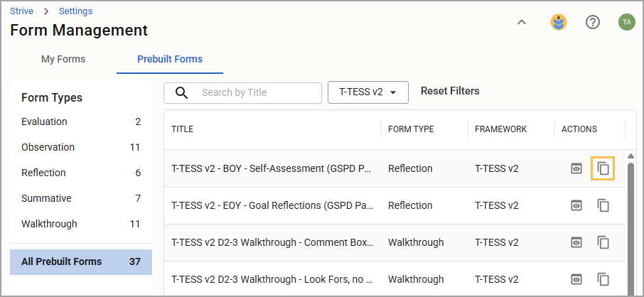Viewport: 644px width, 297px height.
Task: Click the TITLE column header
Action: click(x=183, y=129)
